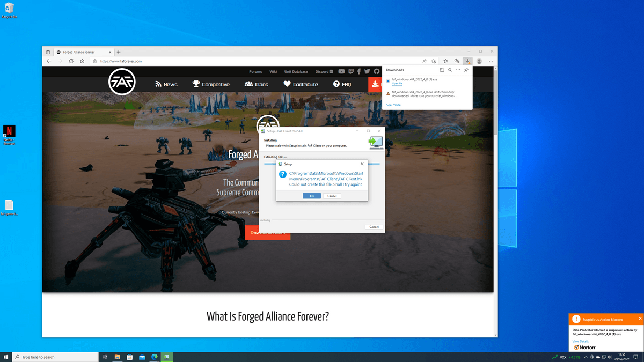Switch to Setup installer on taskbar

coord(166,357)
